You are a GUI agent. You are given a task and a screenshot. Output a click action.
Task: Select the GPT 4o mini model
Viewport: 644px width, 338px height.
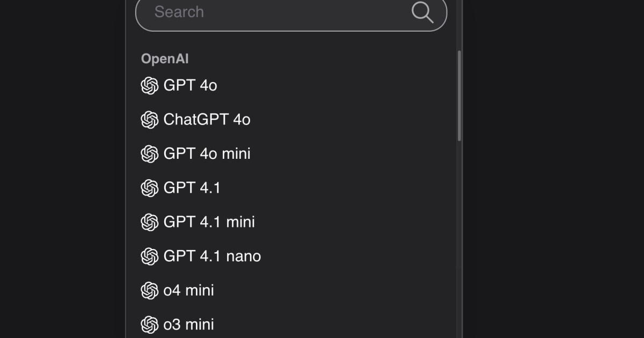click(207, 154)
